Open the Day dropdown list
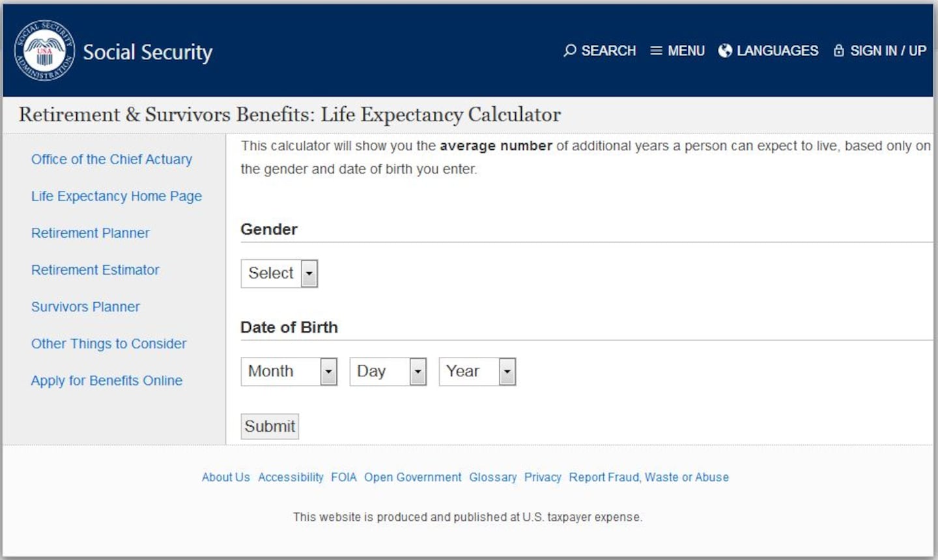The width and height of the screenshot is (938, 560). coord(388,372)
